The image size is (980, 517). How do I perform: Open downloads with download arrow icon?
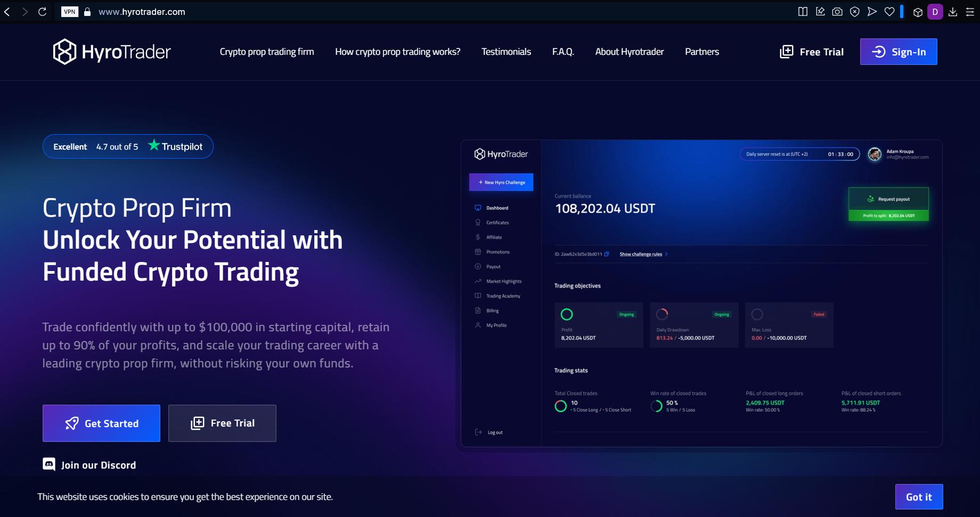[x=953, y=12]
